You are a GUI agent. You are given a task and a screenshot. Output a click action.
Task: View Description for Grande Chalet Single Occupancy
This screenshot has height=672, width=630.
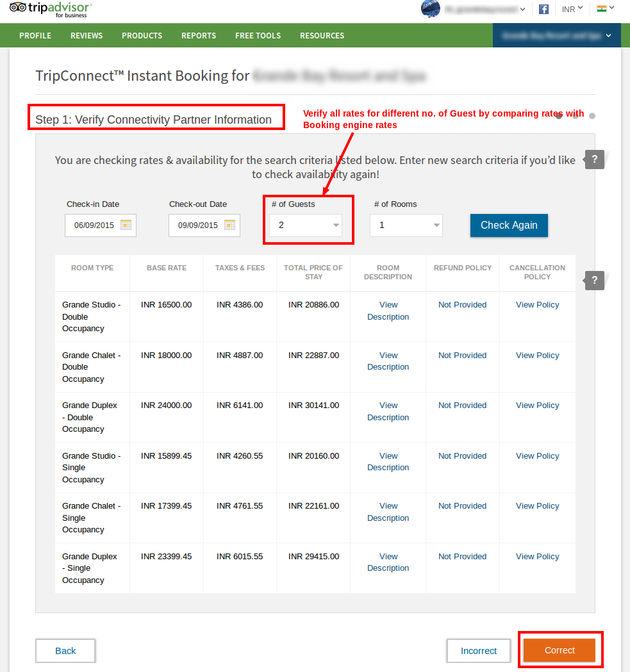(388, 512)
